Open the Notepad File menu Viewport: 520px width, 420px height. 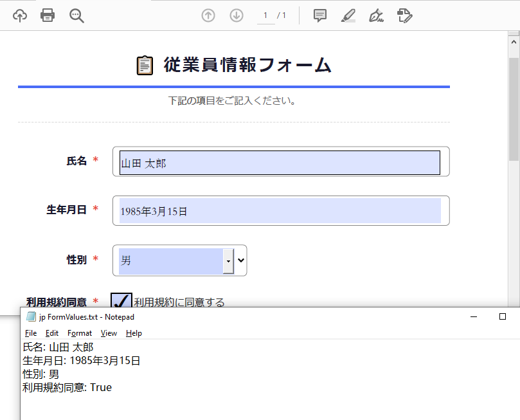click(x=31, y=333)
